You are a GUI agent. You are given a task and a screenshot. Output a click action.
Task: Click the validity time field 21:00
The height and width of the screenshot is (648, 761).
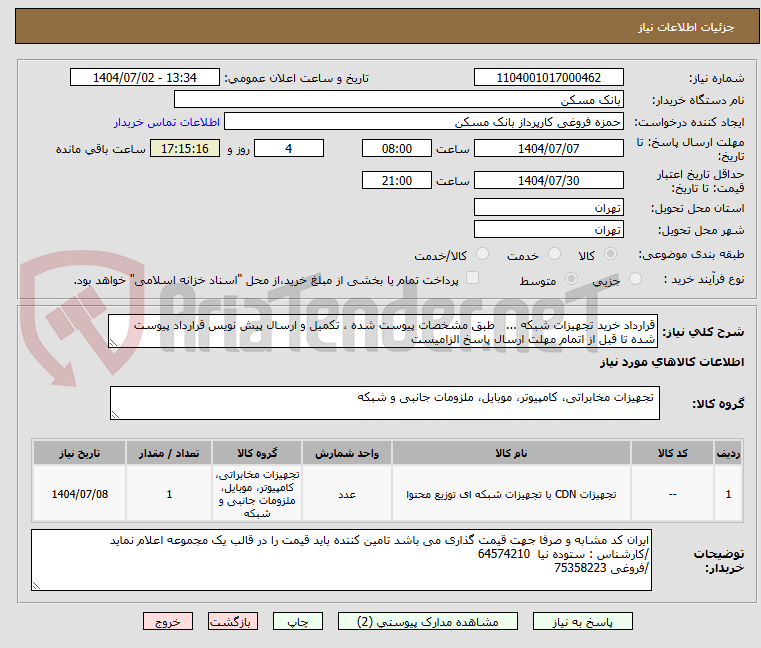coord(397,181)
